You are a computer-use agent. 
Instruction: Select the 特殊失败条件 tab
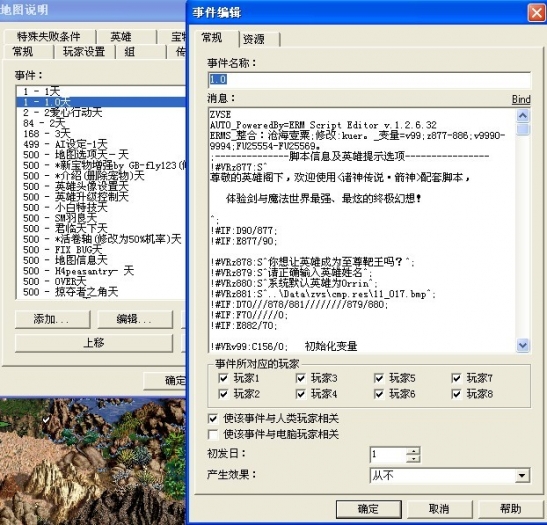tap(48, 36)
